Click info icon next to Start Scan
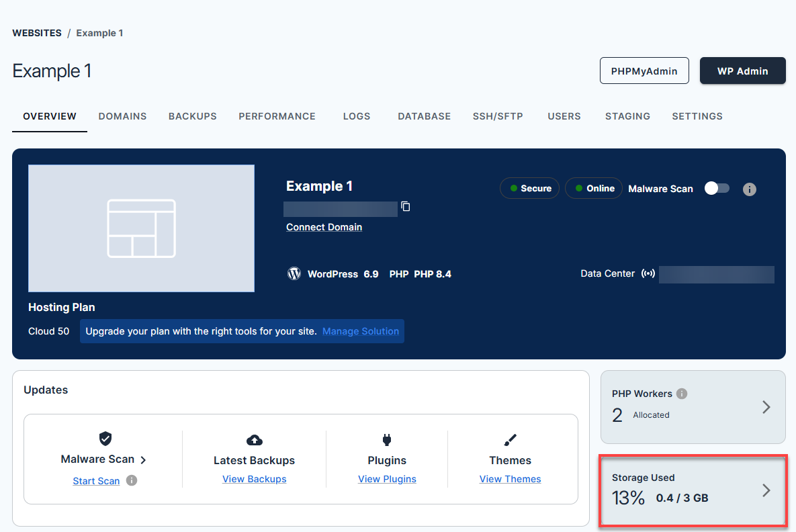Viewport: 796px width, 532px height. [x=132, y=480]
